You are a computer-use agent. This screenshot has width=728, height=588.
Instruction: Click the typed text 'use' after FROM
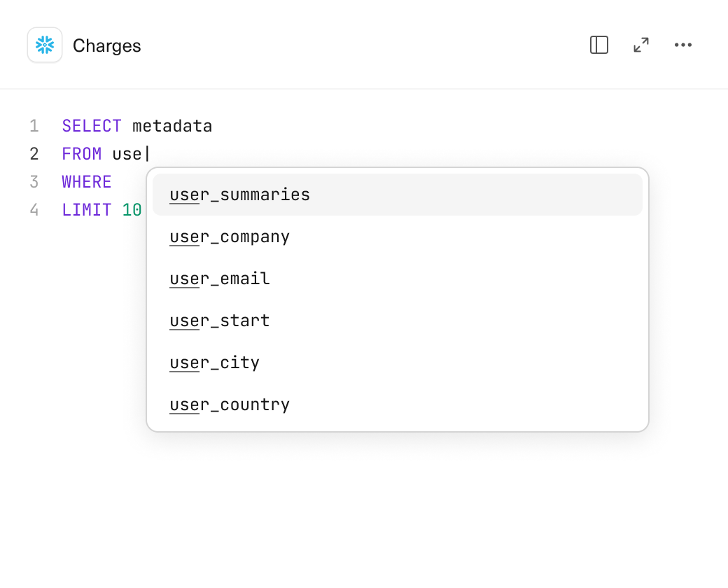coord(127,154)
